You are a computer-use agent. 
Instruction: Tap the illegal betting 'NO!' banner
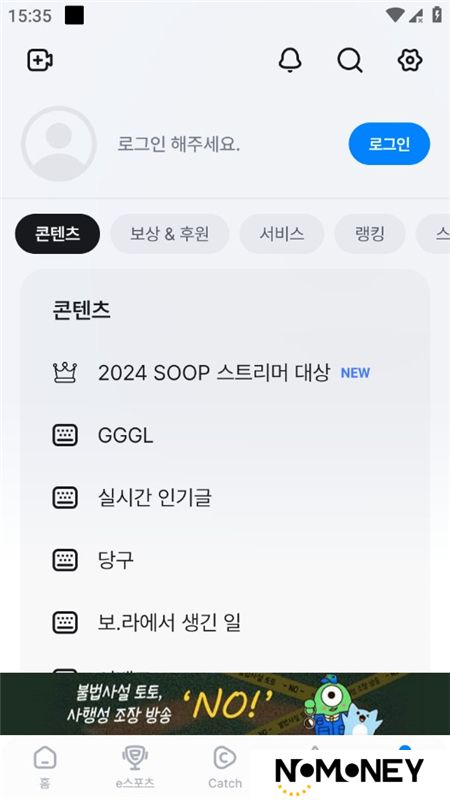[225, 704]
